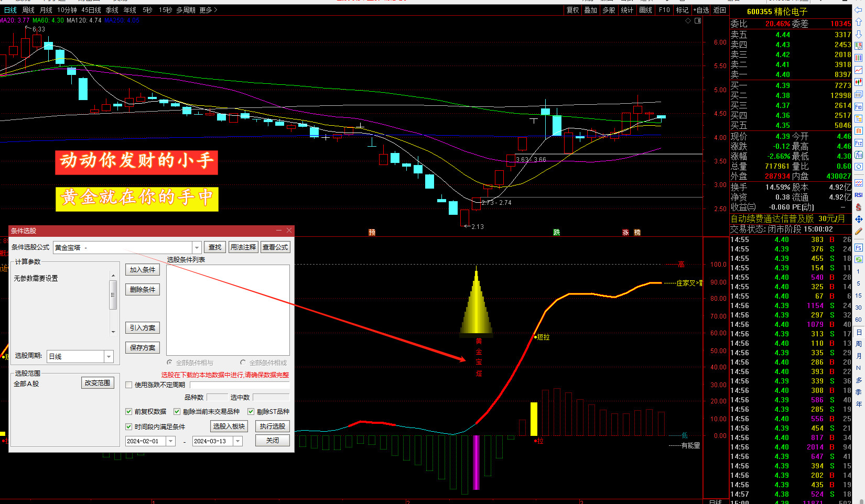Expand the 条件选股公式 formula dropdown
The height and width of the screenshot is (504, 865).
click(x=197, y=248)
